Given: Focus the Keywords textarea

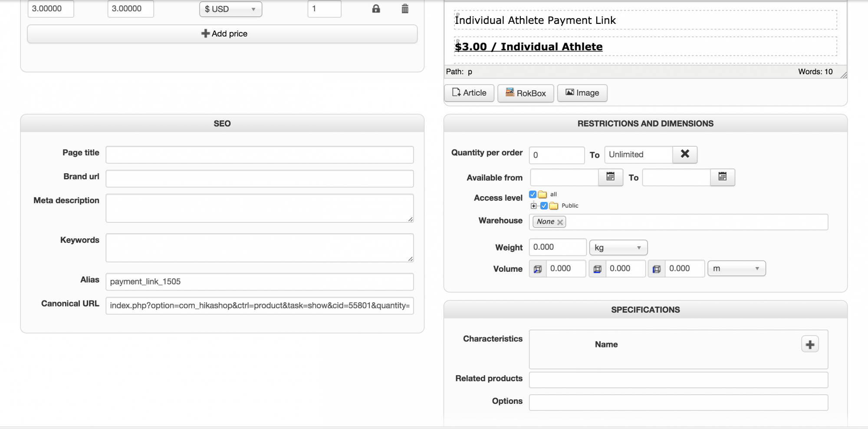Looking at the screenshot, I should click(260, 248).
